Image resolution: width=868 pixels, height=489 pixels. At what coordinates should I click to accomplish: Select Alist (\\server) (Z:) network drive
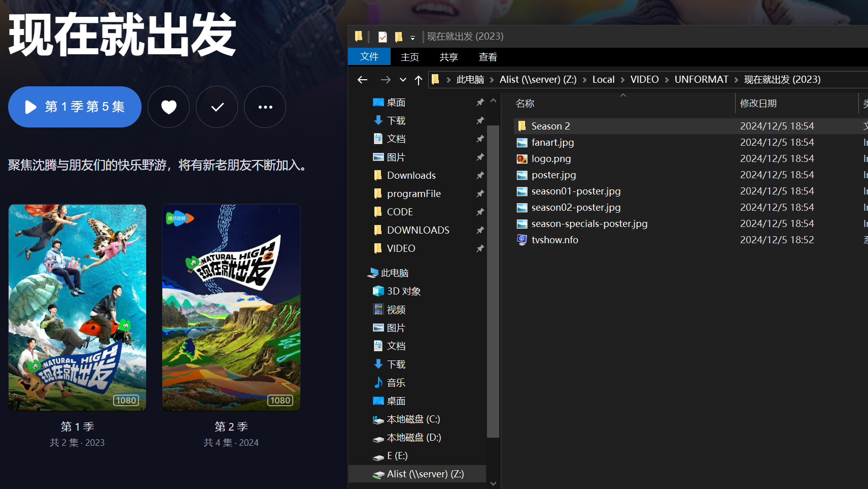pos(418,474)
